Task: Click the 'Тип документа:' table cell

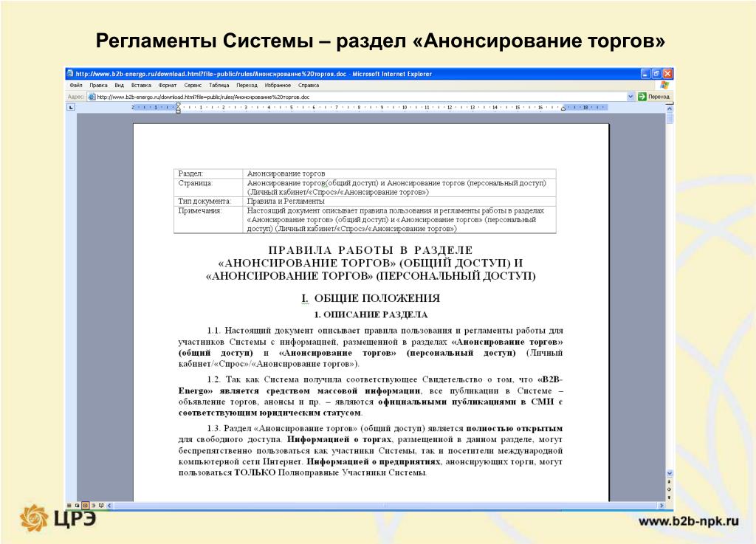Action: point(208,201)
